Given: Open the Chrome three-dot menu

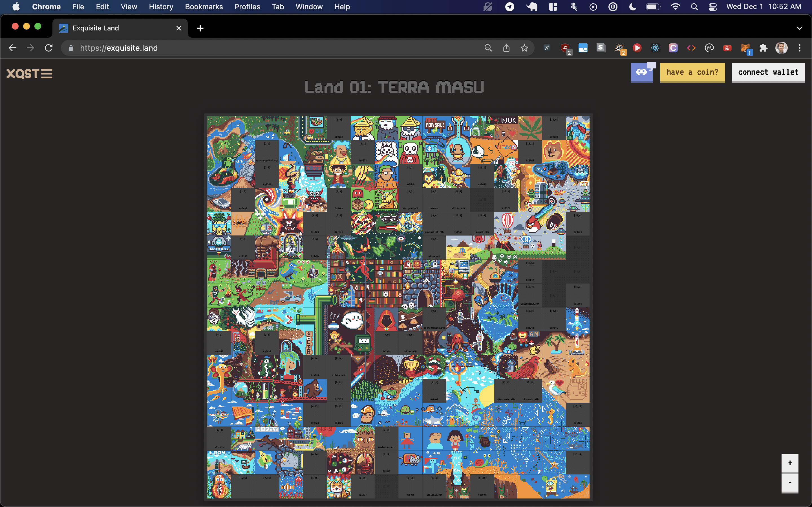Looking at the screenshot, I should coord(800,48).
